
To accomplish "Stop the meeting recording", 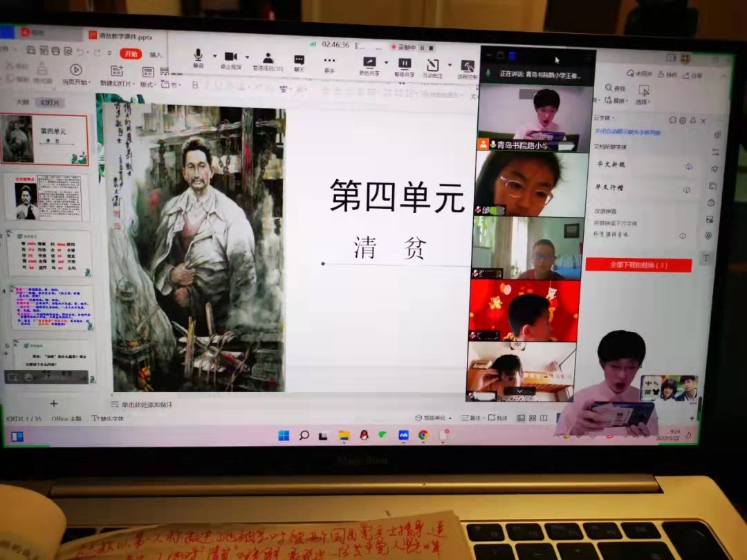I will 431,48.
